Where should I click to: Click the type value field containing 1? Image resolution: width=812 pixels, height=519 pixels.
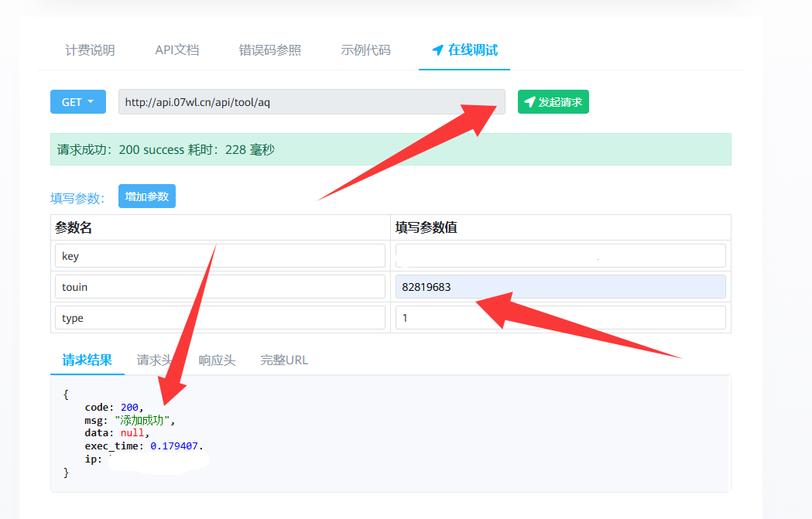[560, 318]
